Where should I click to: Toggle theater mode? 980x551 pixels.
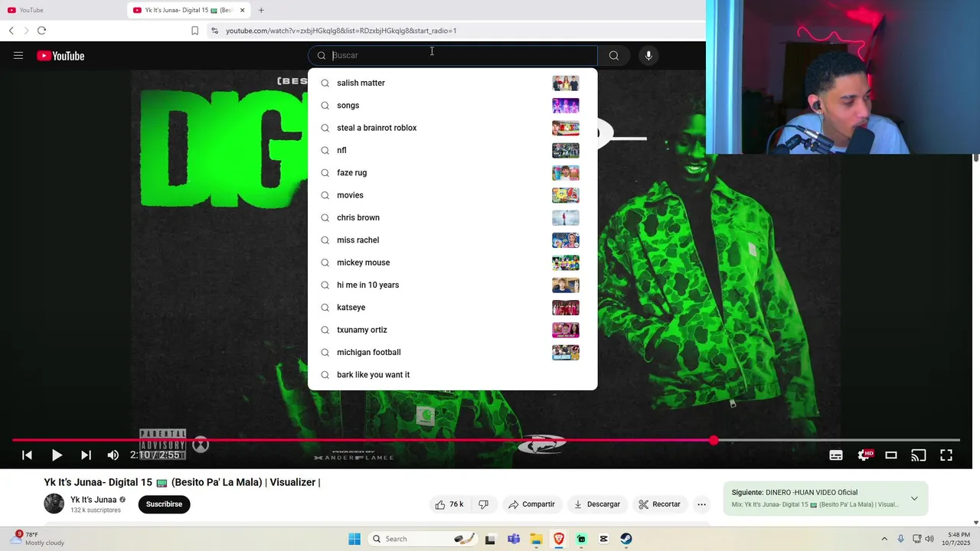[891, 455]
